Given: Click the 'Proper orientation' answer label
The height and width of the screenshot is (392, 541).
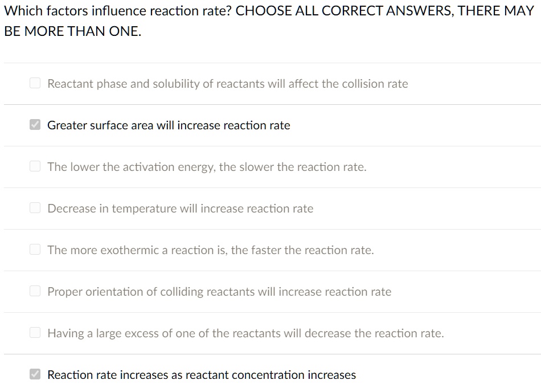Looking at the screenshot, I should pyautogui.click(x=219, y=291).
